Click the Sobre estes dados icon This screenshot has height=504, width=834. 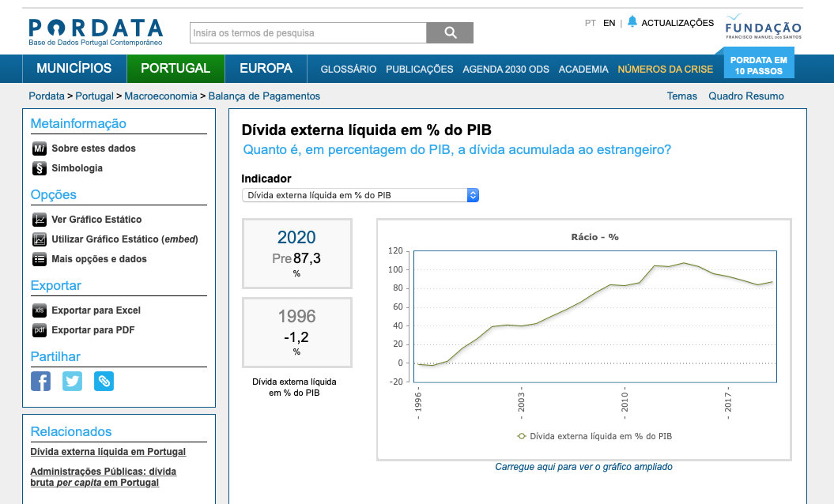[x=40, y=149]
